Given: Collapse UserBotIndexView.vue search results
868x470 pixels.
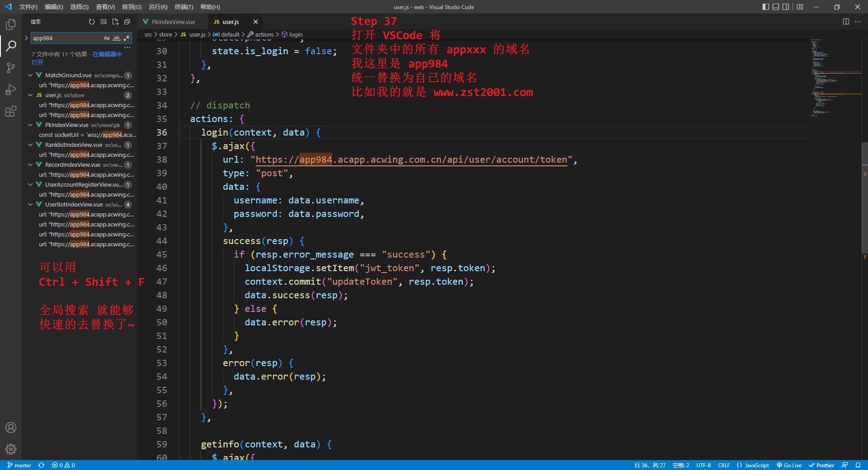Looking at the screenshot, I should click(30, 205).
